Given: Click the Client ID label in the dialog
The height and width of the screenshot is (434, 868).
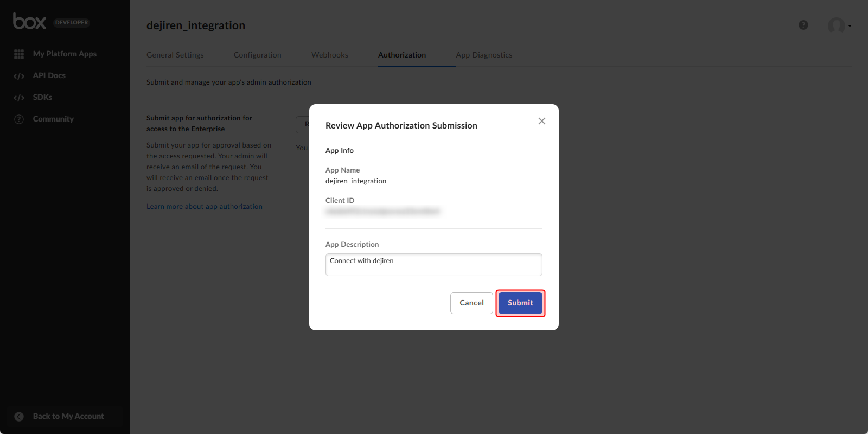Looking at the screenshot, I should pos(340,200).
